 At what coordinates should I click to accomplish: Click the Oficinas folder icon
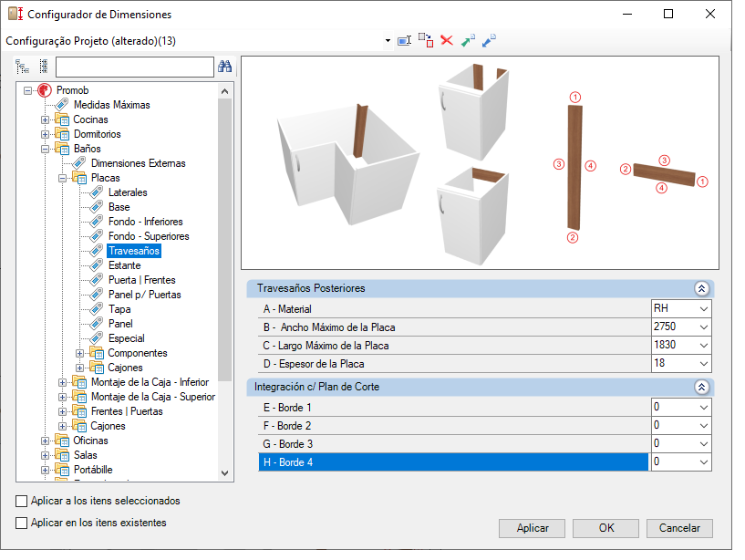point(62,441)
